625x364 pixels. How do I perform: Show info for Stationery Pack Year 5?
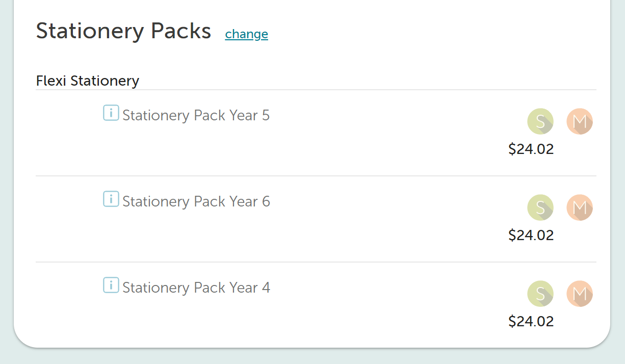pos(111,113)
